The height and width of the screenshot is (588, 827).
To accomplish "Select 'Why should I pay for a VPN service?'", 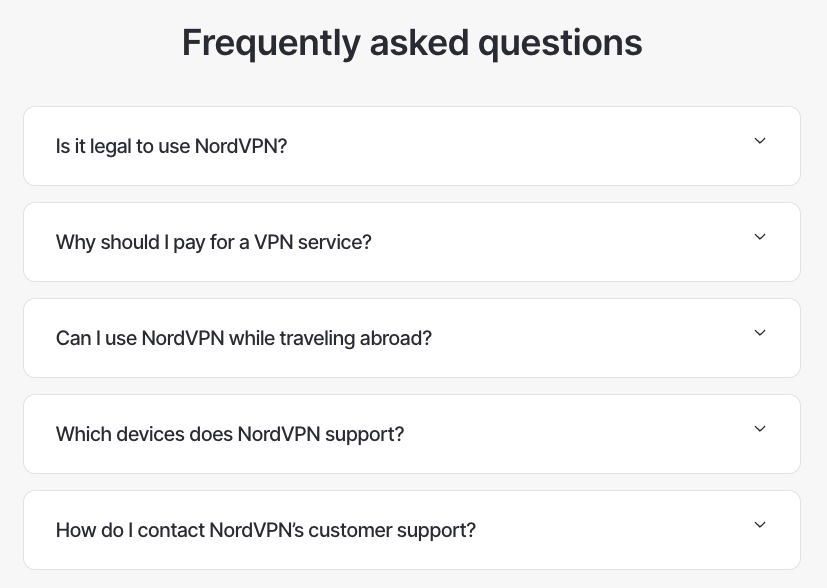I will tap(213, 242).
